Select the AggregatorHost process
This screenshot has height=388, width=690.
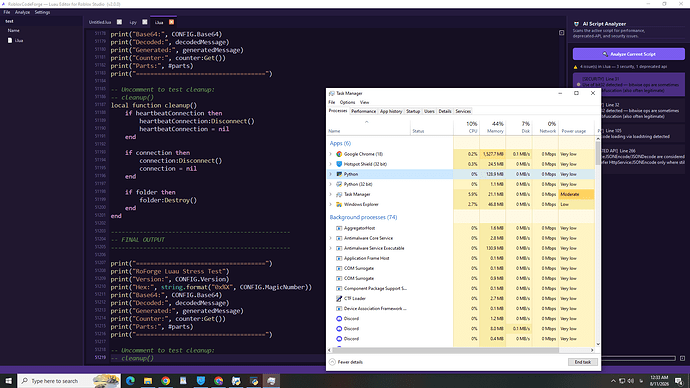[461, 228]
